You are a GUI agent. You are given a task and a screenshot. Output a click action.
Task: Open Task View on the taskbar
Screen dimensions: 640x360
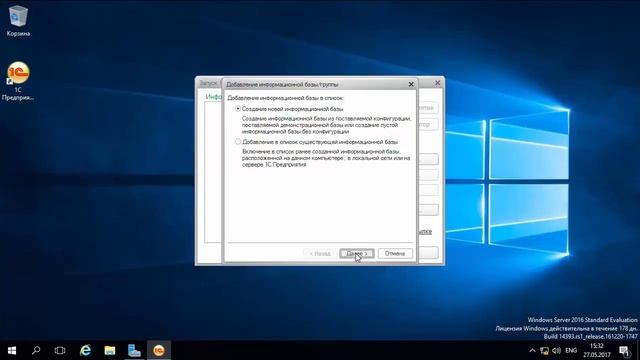click(x=60, y=350)
